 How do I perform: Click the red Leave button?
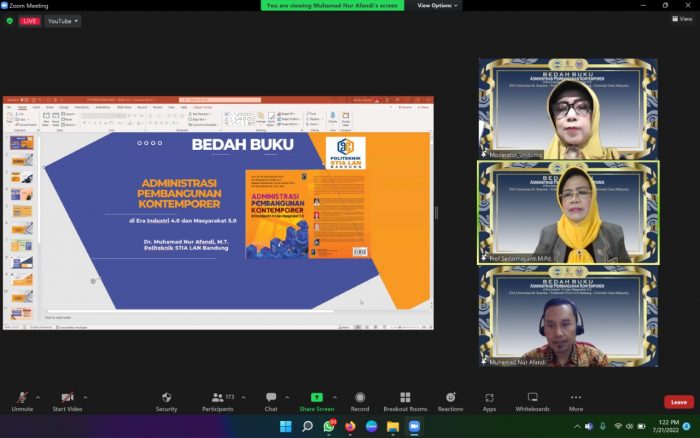coord(678,402)
